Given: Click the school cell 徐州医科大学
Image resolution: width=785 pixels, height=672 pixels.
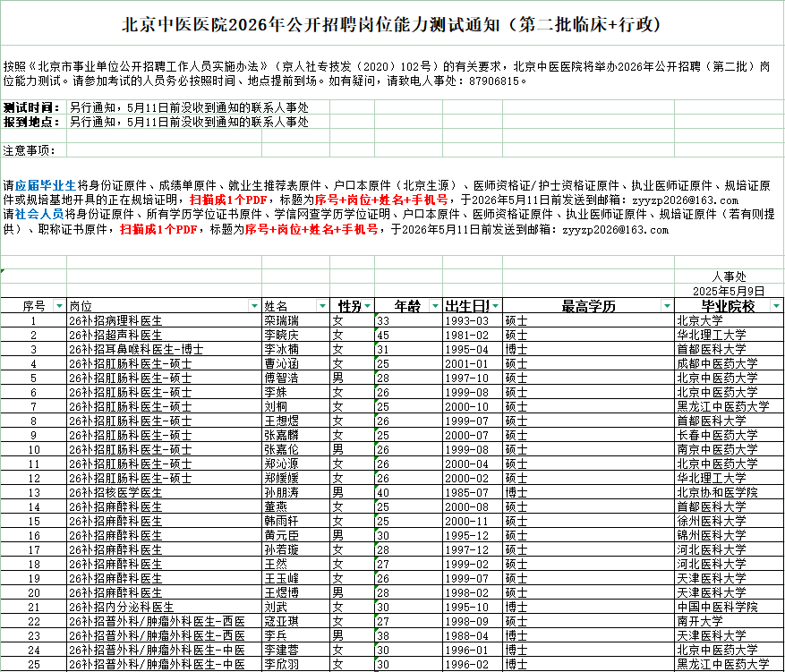Looking at the screenshot, I should click(x=729, y=522).
